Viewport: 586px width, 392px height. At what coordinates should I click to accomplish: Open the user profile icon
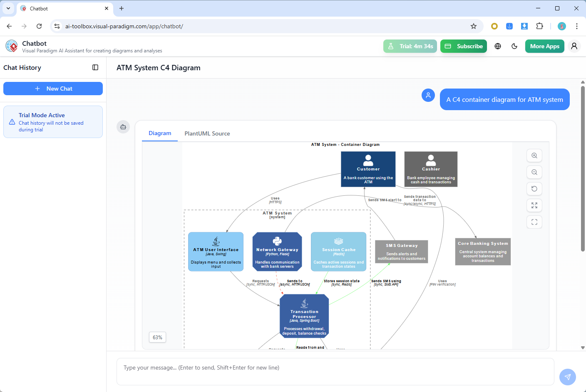coord(574,46)
